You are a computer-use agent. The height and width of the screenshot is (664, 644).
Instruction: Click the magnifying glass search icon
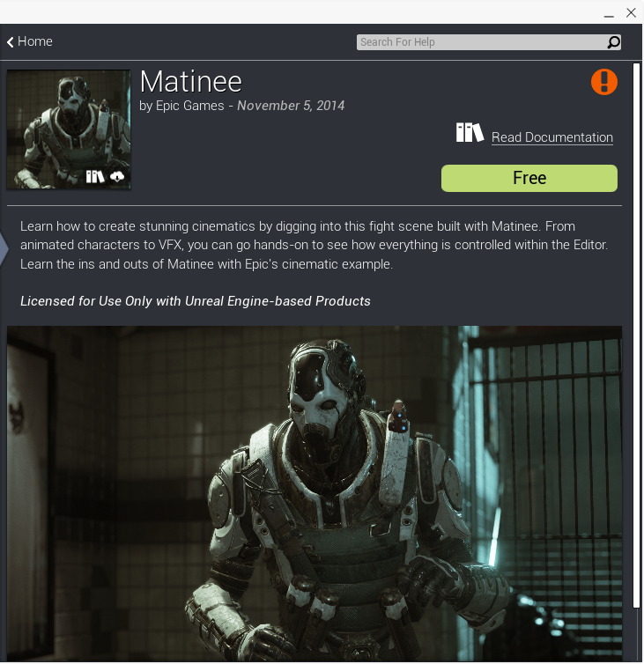[613, 42]
